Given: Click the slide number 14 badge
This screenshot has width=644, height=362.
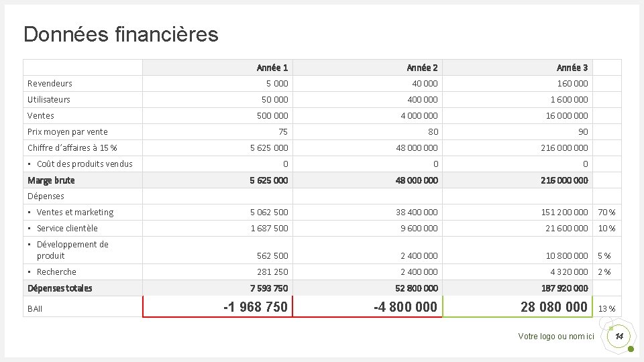Looking at the screenshot, I should point(619,336).
